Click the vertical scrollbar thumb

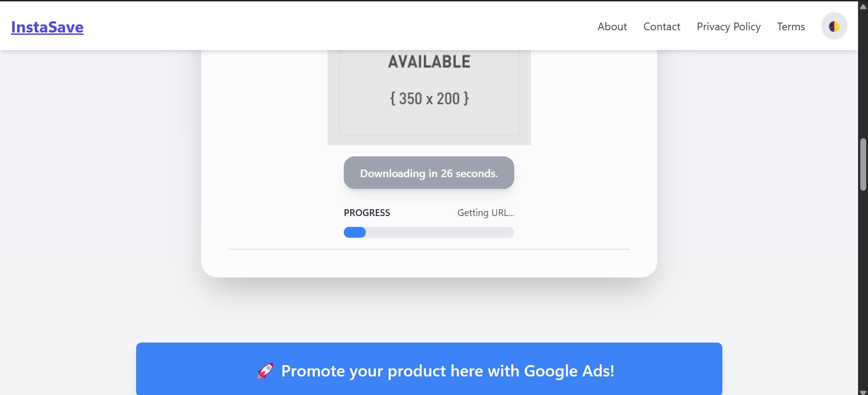click(863, 165)
